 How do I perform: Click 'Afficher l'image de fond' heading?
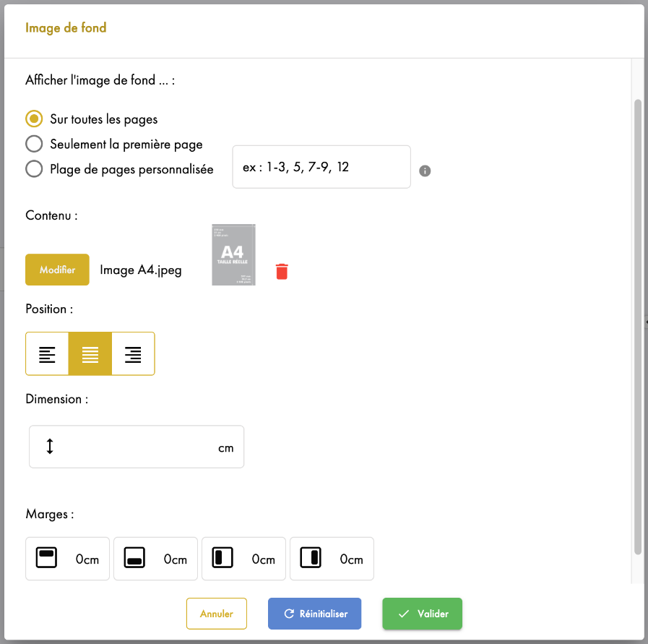coord(100,80)
